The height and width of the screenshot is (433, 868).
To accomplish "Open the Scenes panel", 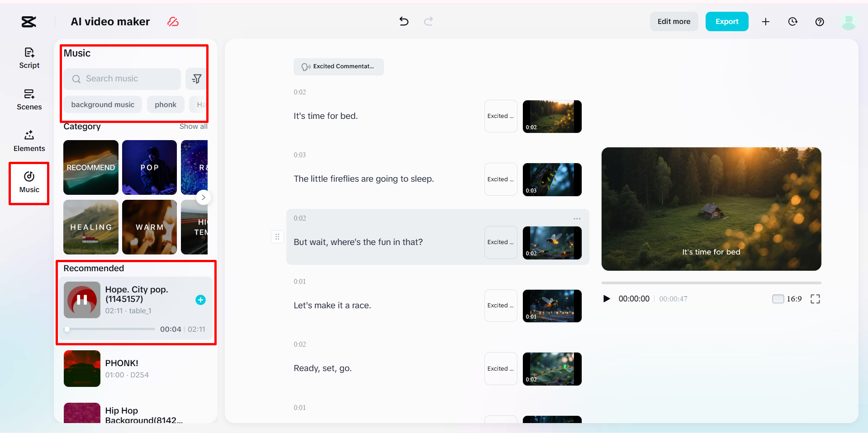I will (x=29, y=99).
